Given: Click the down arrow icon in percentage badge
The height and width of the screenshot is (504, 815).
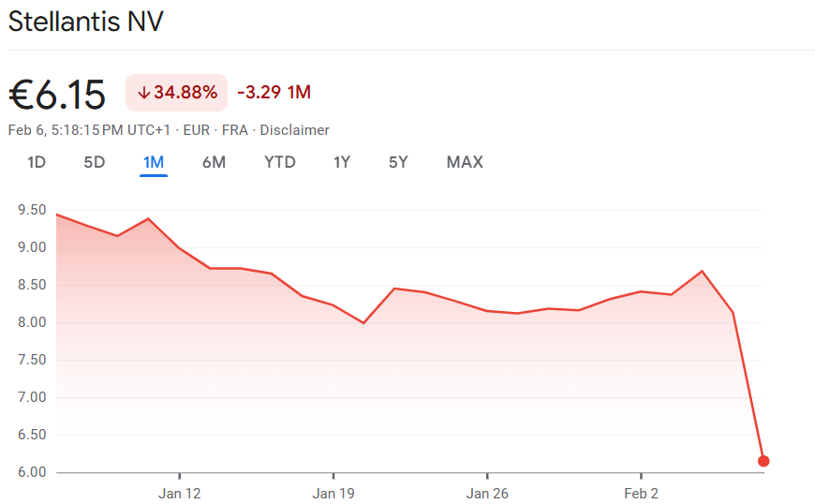Looking at the screenshot, I should (x=143, y=93).
